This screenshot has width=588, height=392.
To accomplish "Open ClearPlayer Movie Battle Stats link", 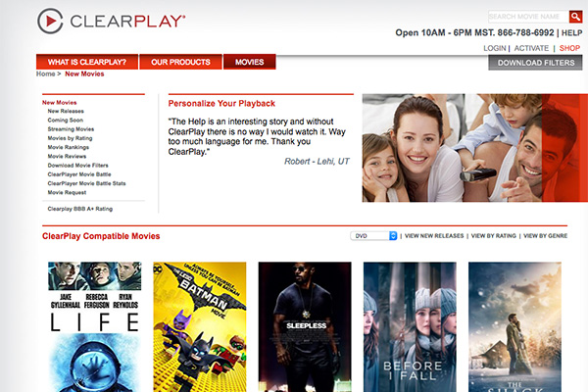I will point(86,183).
